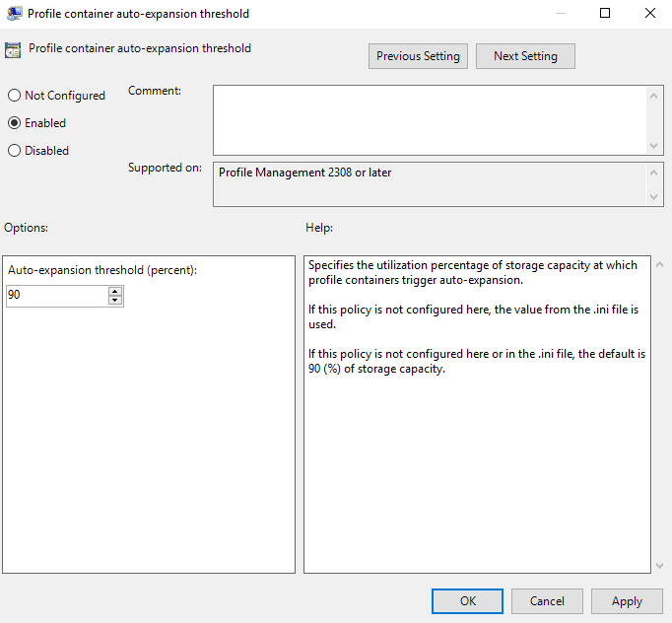
Task: Select the Not Configured radio button
Action: 14,96
